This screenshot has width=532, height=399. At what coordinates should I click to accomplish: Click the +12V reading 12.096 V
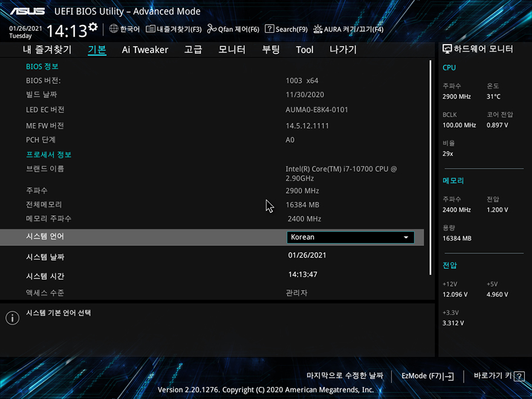pos(455,294)
